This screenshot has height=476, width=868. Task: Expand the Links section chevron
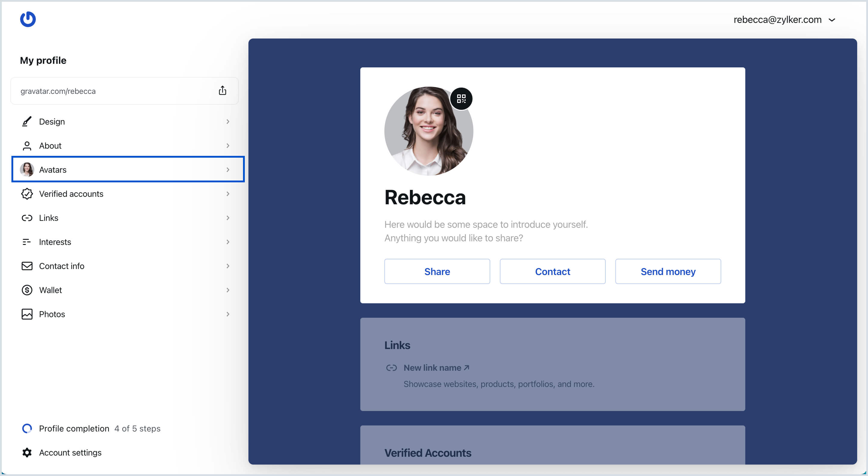pos(228,218)
